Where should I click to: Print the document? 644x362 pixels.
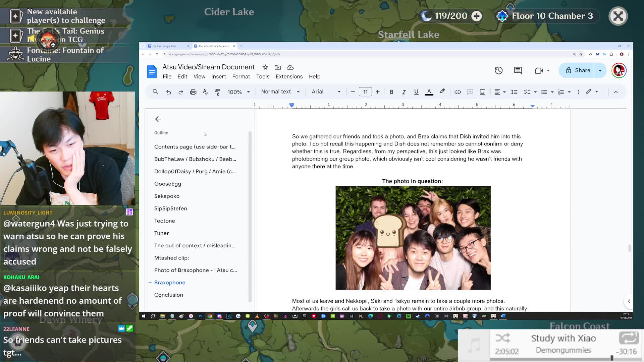pyautogui.click(x=193, y=92)
